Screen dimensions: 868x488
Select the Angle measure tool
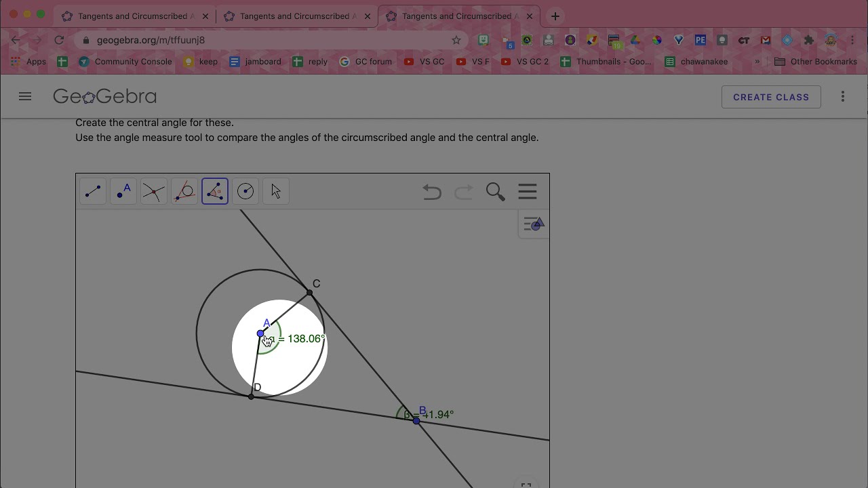pyautogui.click(x=215, y=192)
